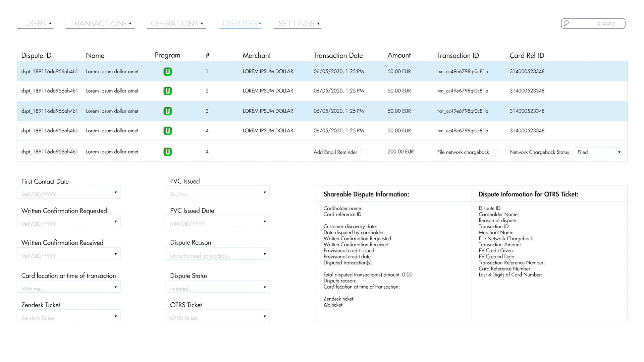The height and width of the screenshot is (362, 644).
Task: Click the green U program icon in row 3
Action: 167,111
